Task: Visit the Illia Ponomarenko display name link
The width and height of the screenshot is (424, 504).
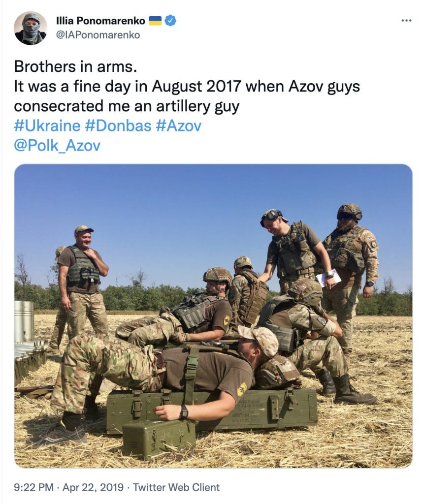Action: click(x=100, y=21)
